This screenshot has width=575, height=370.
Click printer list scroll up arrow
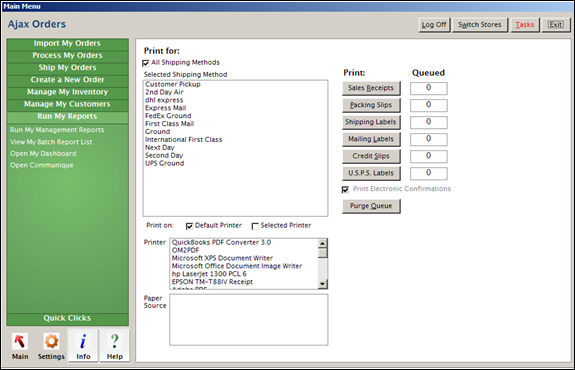point(322,243)
